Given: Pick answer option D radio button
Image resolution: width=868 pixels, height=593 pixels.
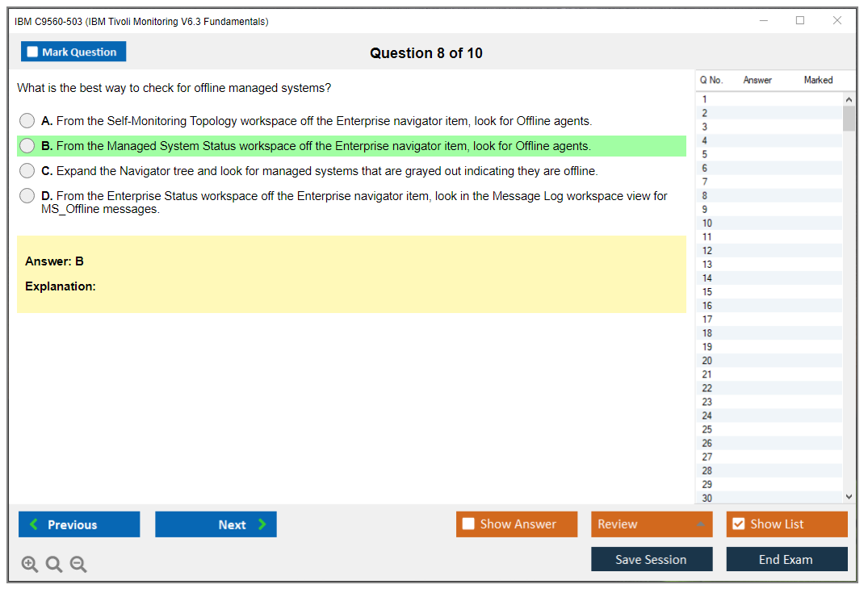Looking at the screenshot, I should click(x=27, y=196).
